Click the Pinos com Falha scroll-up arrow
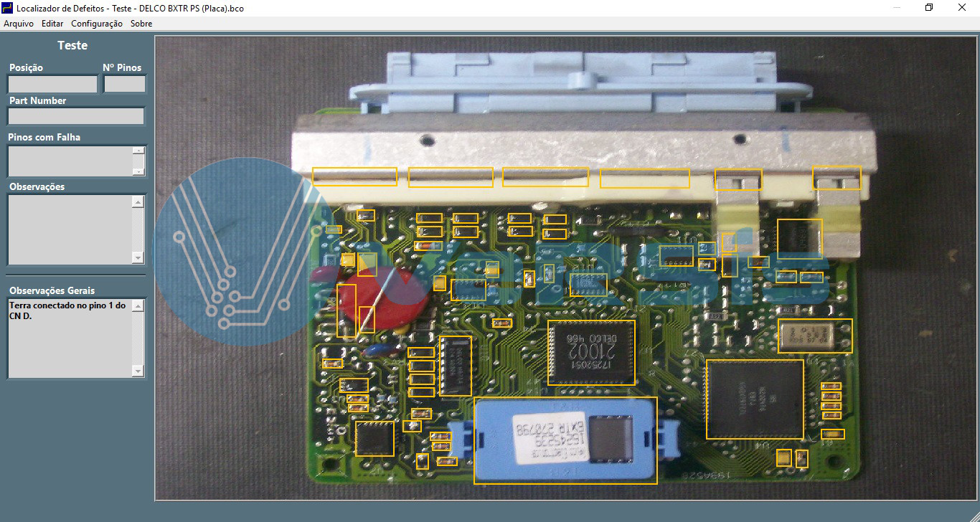 click(138, 151)
